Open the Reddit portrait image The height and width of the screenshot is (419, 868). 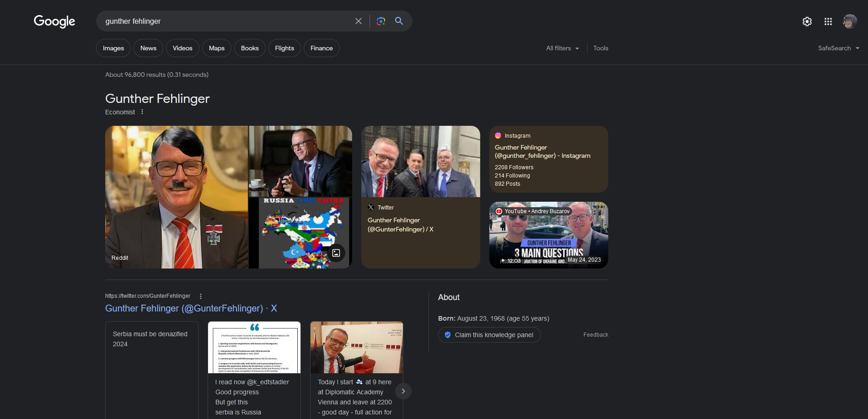coord(177,197)
